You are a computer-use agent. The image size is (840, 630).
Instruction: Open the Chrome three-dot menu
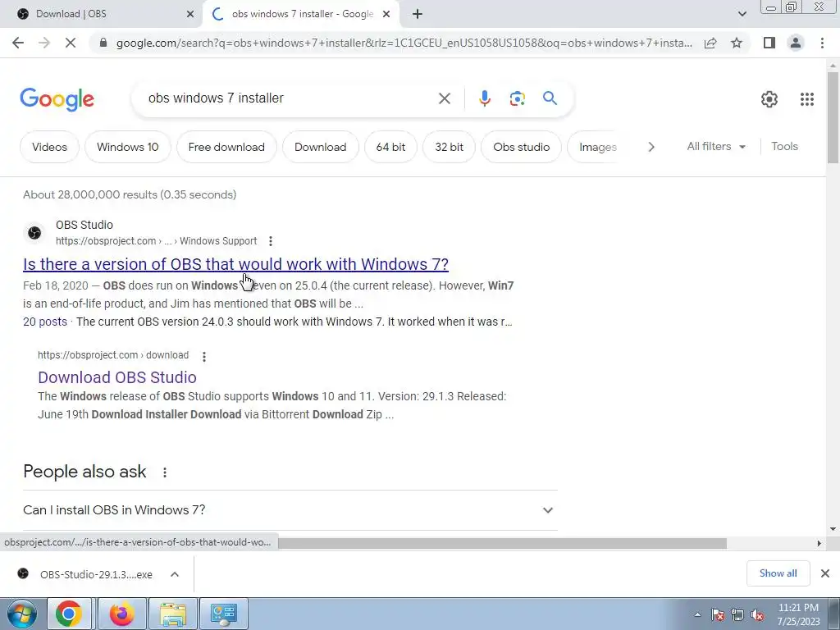pos(822,43)
